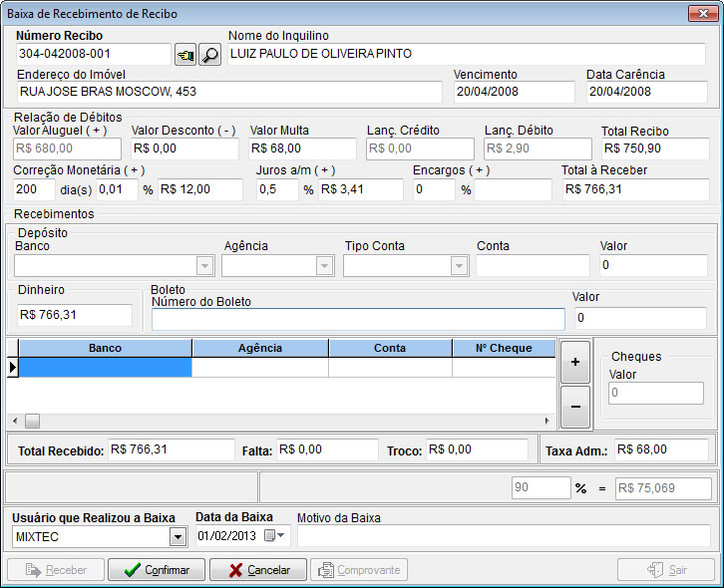724x588 pixels.
Task: Open the calendar picker for Data da Baixa
Action: tap(272, 537)
